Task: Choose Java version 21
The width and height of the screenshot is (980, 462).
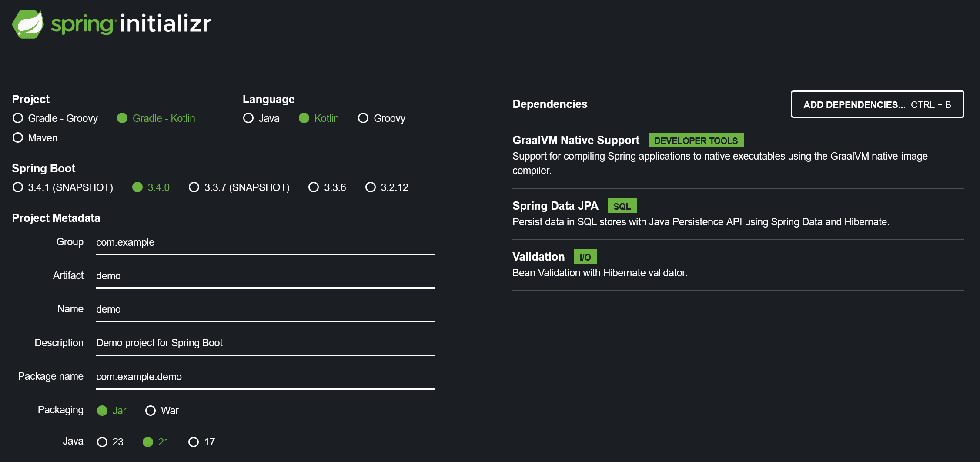Action: coord(155,442)
